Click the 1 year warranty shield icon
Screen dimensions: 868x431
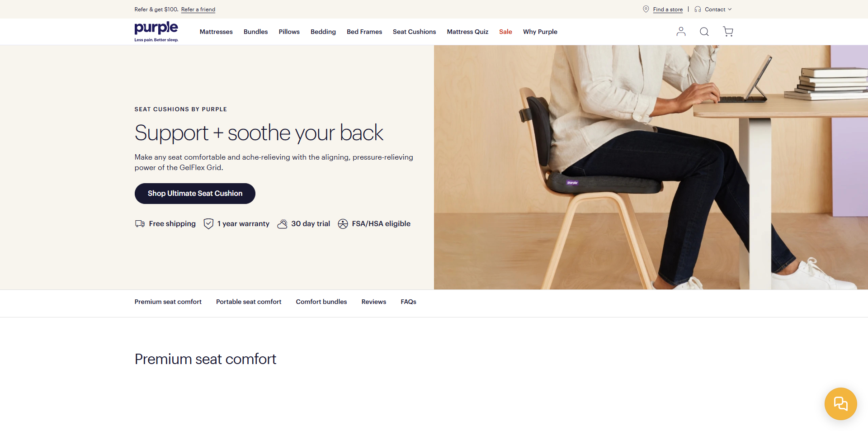pyautogui.click(x=208, y=224)
